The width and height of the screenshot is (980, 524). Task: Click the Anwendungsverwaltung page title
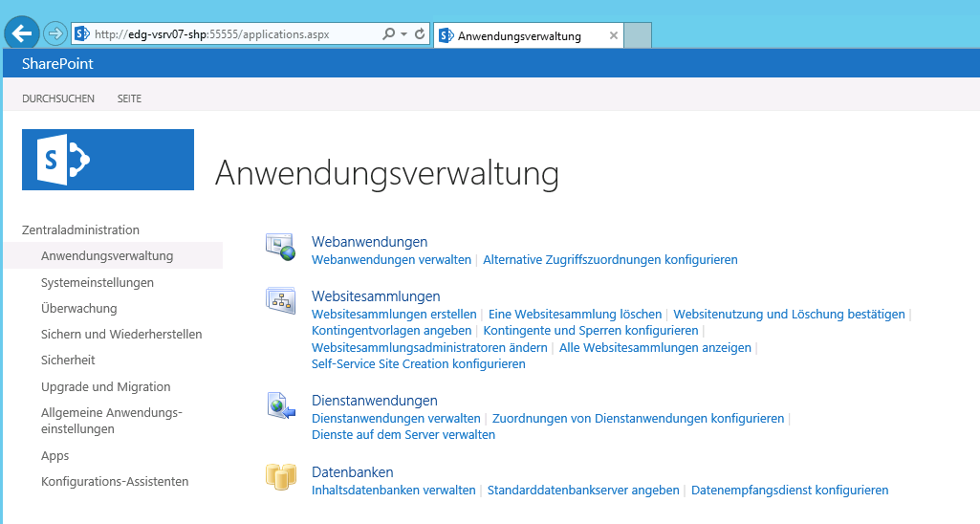[x=386, y=173]
